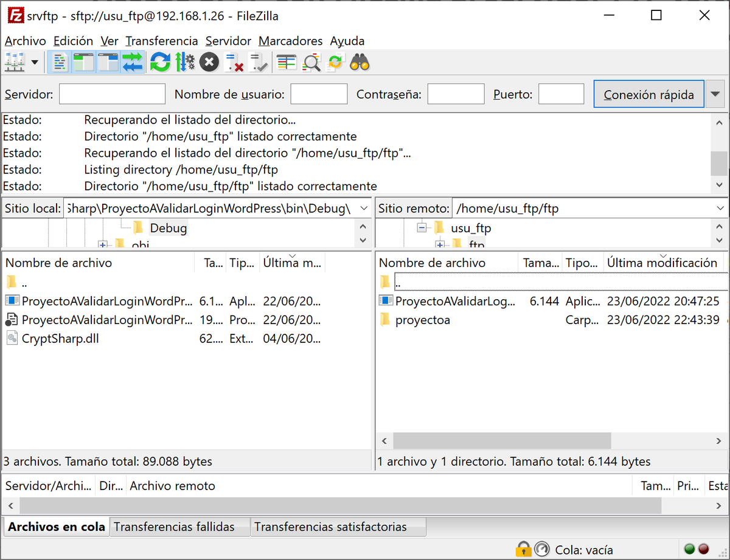Switch to Transferencias fallidas tab
The width and height of the screenshot is (730, 560).
pyautogui.click(x=180, y=527)
